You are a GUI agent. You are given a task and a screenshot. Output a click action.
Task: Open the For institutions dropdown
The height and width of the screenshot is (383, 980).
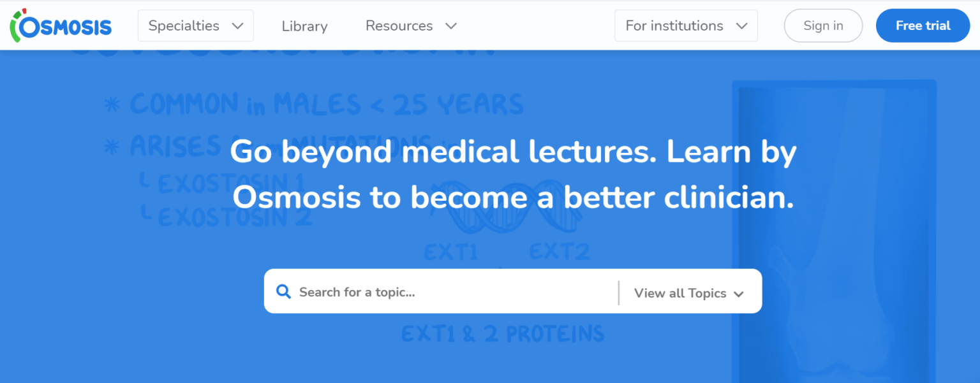click(x=686, y=26)
